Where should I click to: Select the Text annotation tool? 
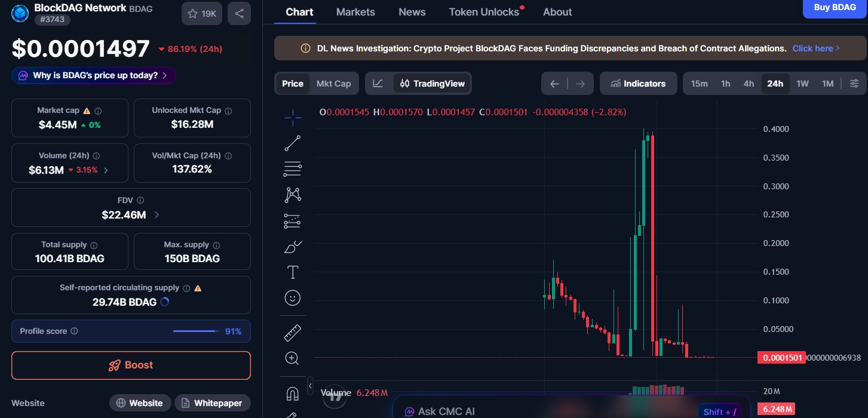coord(293,272)
